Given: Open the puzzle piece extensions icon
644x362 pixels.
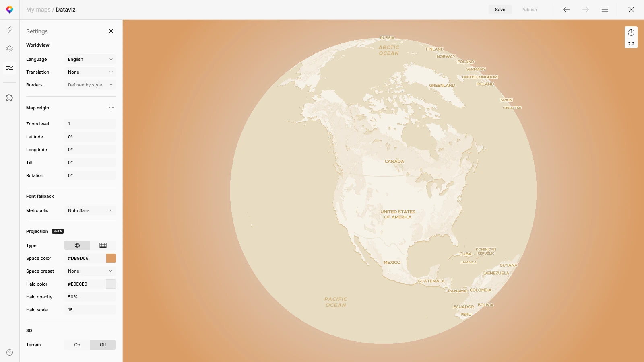Looking at the screenshot, I should coord(10,98).
